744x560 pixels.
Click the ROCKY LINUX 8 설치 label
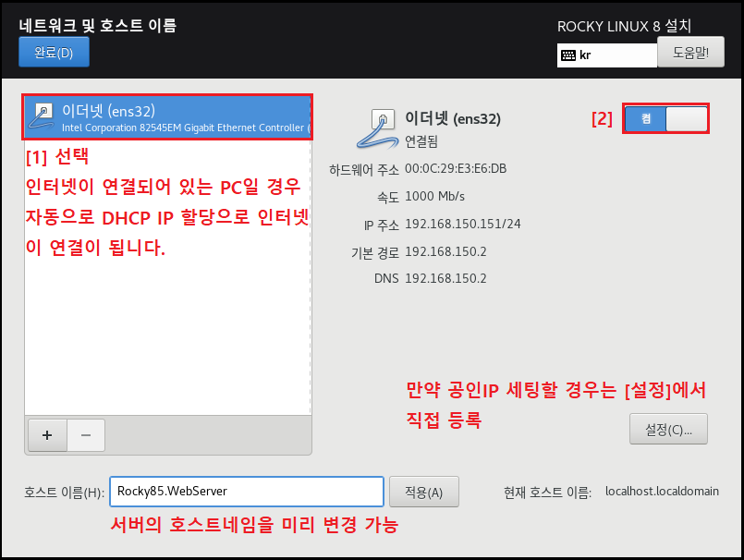[x=624, y=26]
